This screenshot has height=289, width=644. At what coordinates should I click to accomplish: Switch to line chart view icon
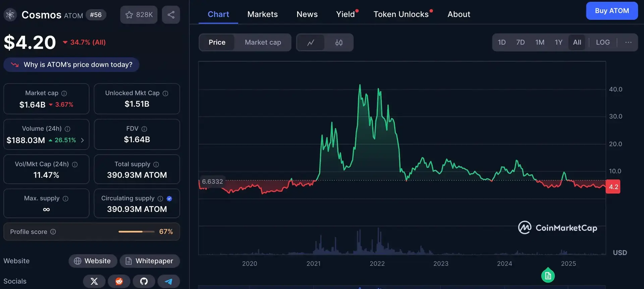point(311,43)
